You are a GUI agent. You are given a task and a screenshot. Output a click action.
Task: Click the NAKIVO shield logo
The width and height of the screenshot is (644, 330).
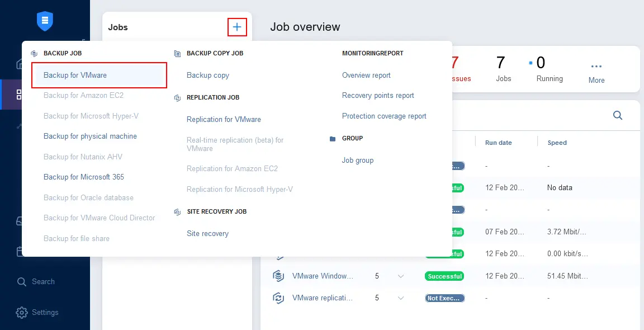click(45, 21)
